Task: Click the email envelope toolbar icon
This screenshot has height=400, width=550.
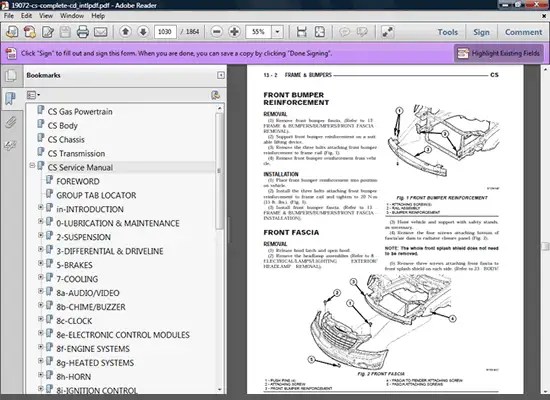Action: click(x=101, y=32)
